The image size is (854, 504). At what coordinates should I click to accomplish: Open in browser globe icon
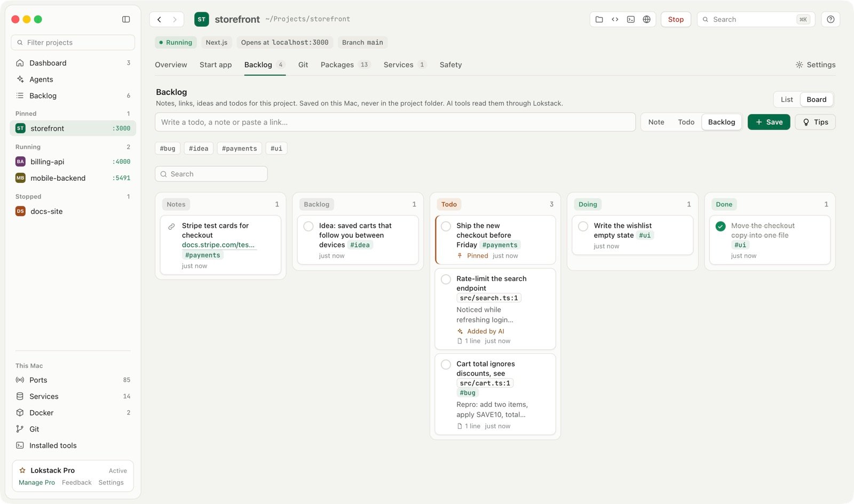click(646, 19)
